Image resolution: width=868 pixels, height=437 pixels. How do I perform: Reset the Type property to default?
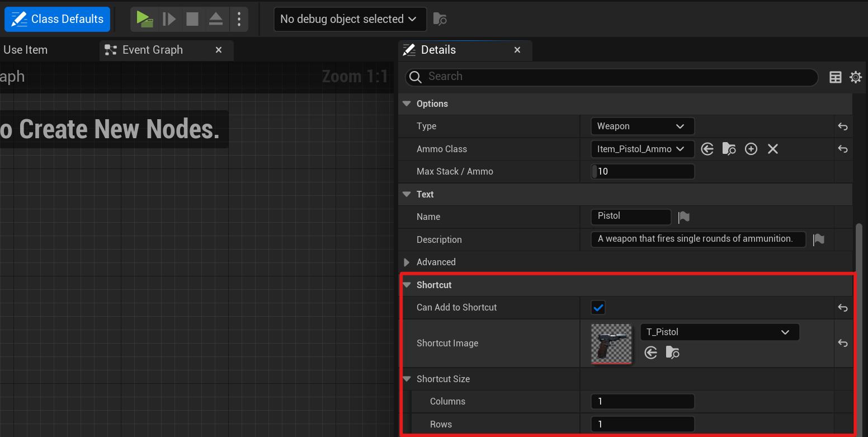pos(843,126)
